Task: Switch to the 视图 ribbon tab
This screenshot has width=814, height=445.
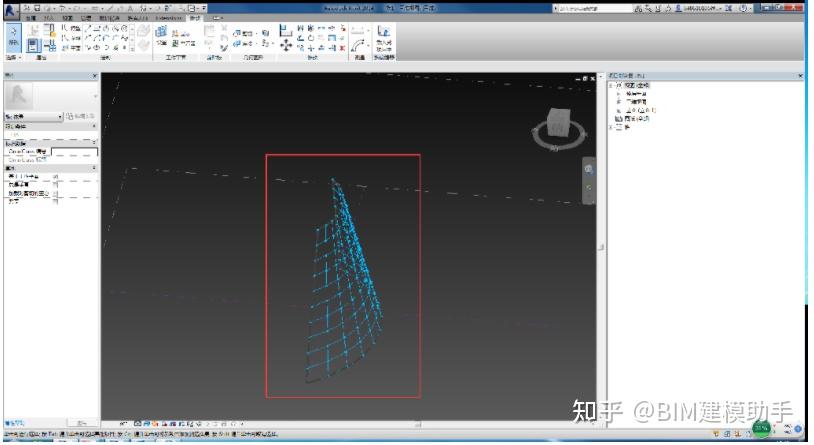Action: (67, 18)
